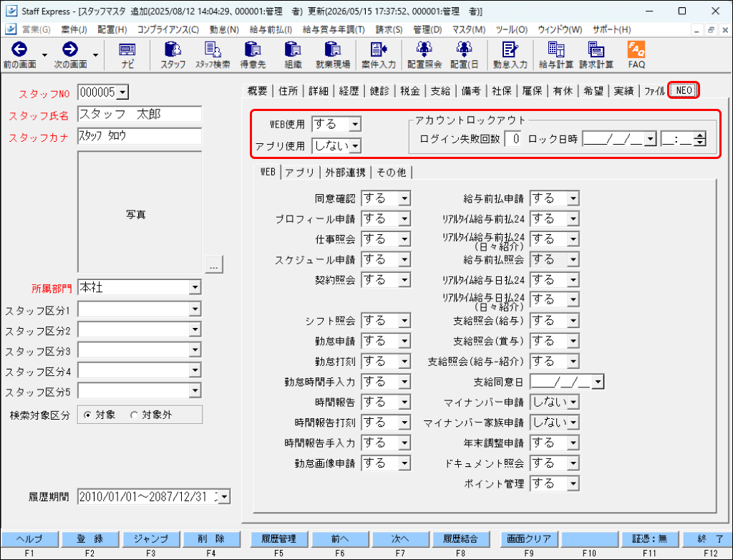The image size is (733, 560).
Task: Expand the 所属部門 dropdown
Action: tap(195, 287)
